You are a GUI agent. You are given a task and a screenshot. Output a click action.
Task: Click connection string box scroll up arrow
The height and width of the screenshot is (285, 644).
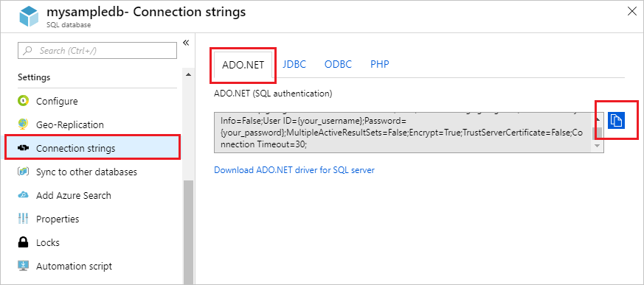click(598, 119)
